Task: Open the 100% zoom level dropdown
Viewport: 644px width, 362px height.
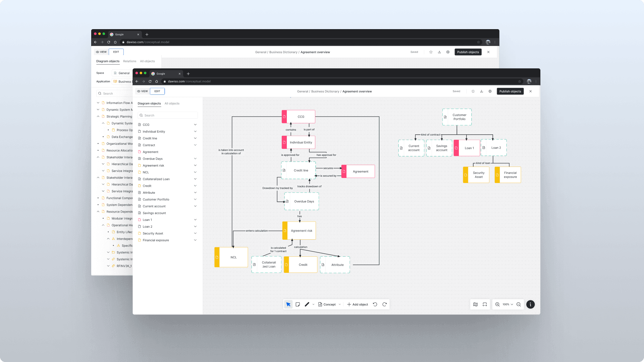Action: point(508,304)
